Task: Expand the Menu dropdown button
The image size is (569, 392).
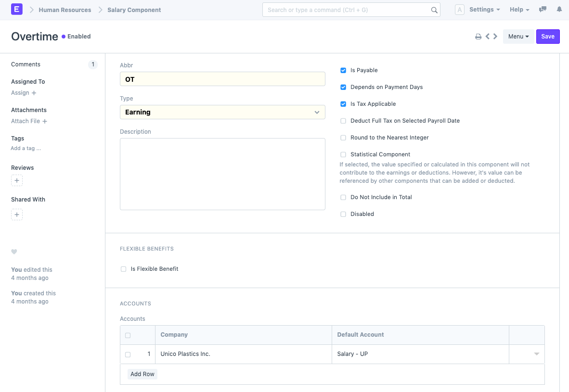Action: [x=518, y=37]
